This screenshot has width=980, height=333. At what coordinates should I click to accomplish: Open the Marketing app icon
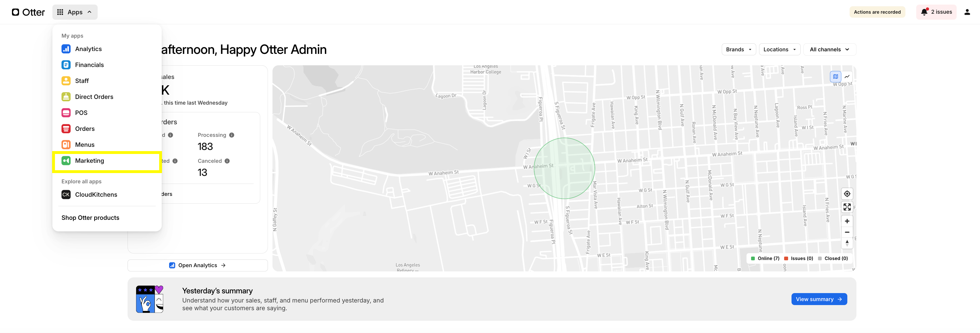[x=66, y=161]
